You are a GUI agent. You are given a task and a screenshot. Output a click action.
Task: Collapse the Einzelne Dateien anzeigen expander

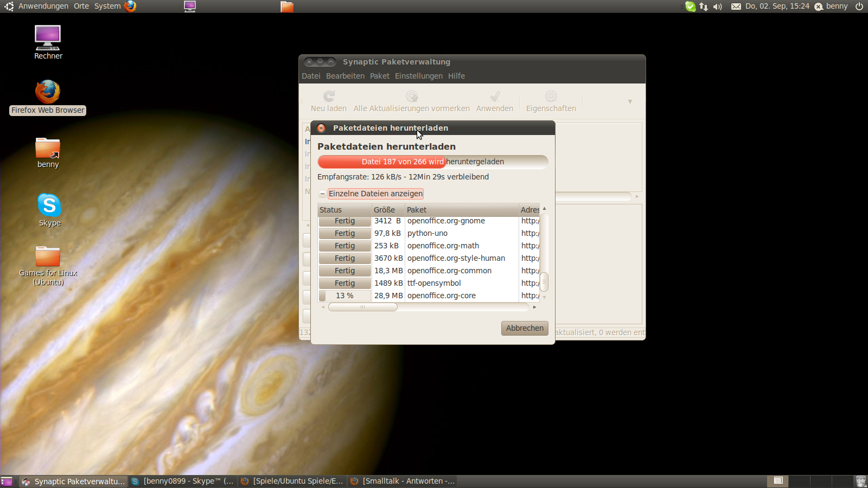coord(322,194)
